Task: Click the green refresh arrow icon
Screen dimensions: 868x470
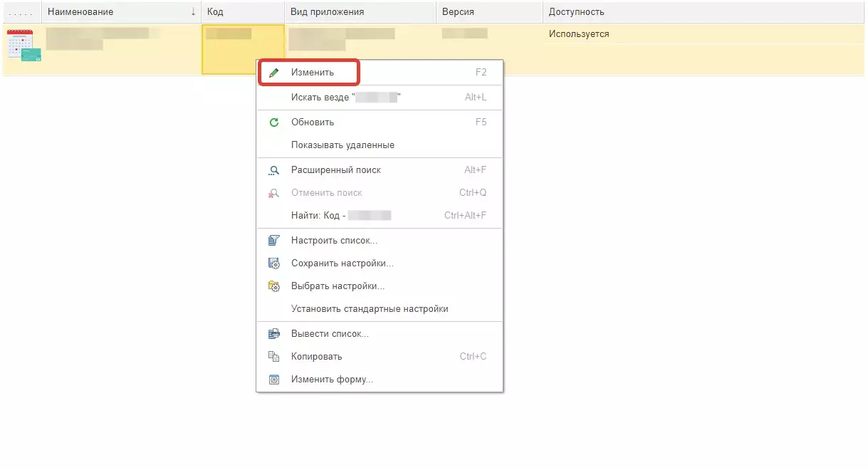Action: tap(274, 122)
